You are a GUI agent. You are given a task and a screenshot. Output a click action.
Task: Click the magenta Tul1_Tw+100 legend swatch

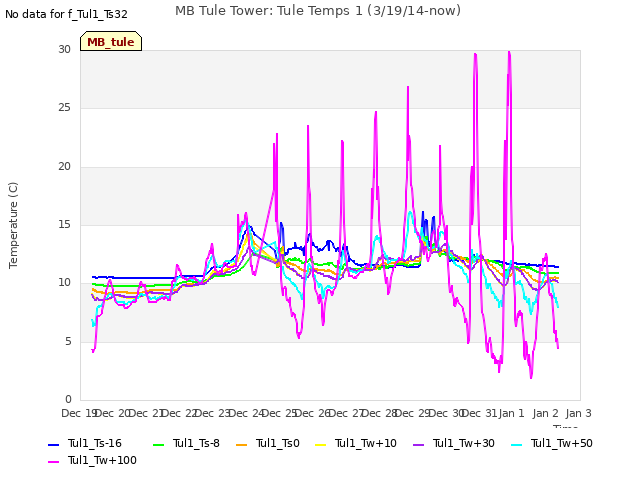(53, 462)
